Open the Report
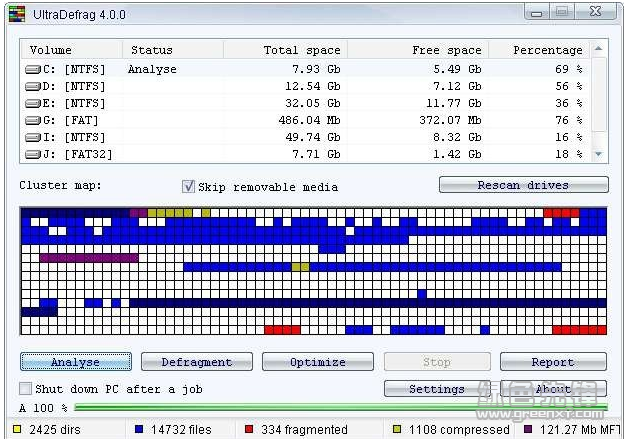This screenshot has width=625, height=439. pyautogui.click(x=553, y=362)
